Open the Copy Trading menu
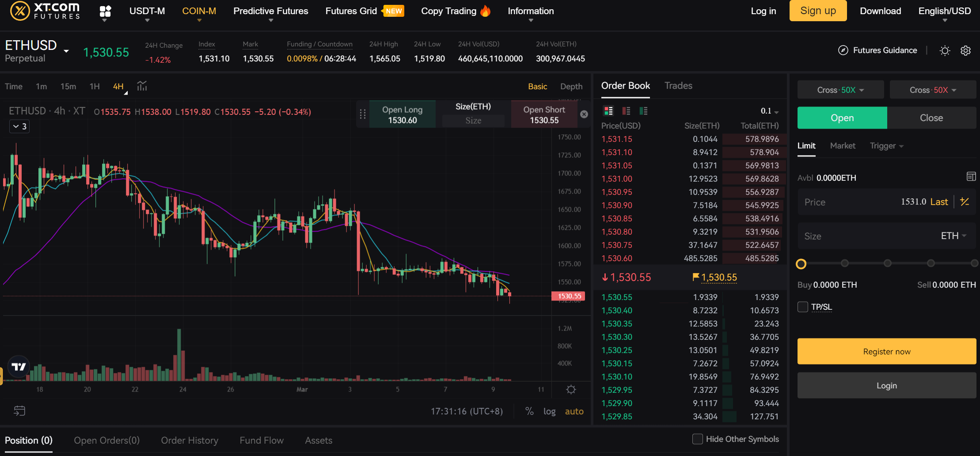980x456 pixels. [451, 11]
